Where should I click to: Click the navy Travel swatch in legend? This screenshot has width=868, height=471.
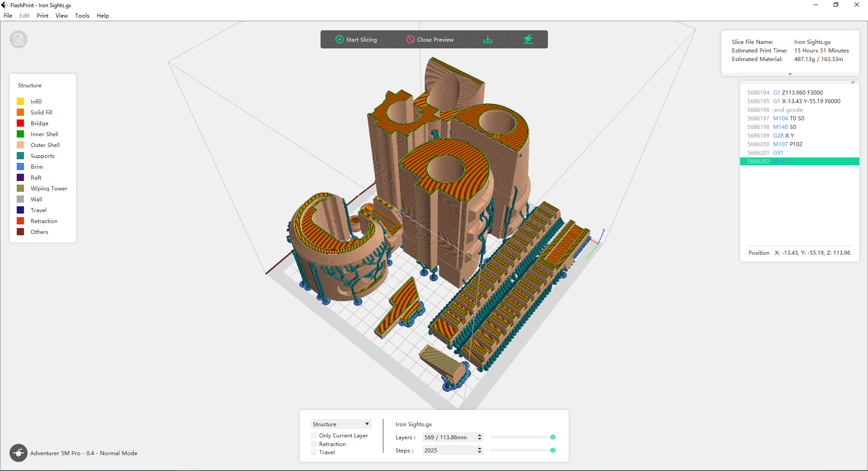coord(20,210)
